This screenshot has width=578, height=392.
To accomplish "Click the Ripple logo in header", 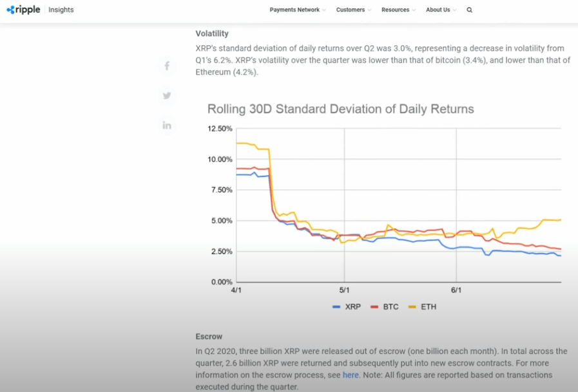I will coord(23,10).
